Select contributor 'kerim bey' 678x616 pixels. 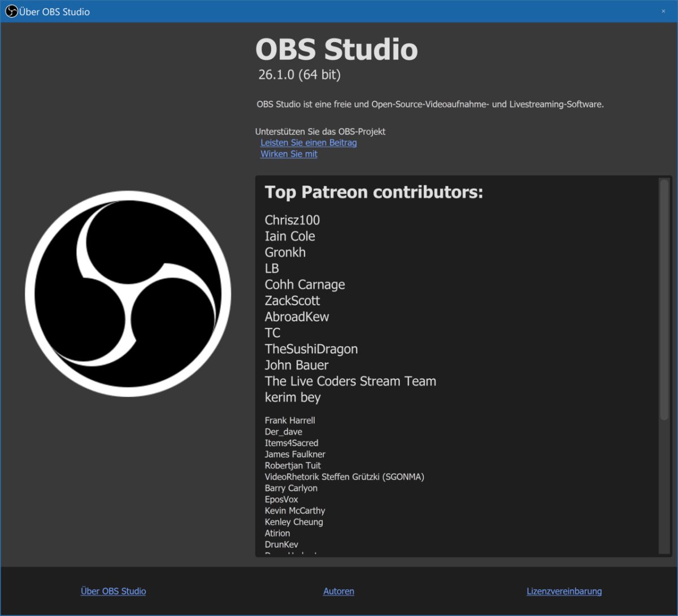click(x=293, y=398)
